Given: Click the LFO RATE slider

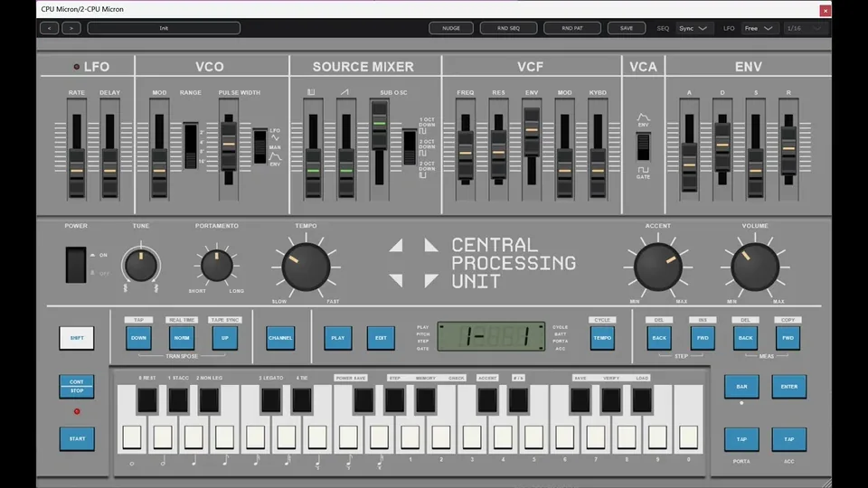Looking at the screenshot, I should (x=76, y=171).
